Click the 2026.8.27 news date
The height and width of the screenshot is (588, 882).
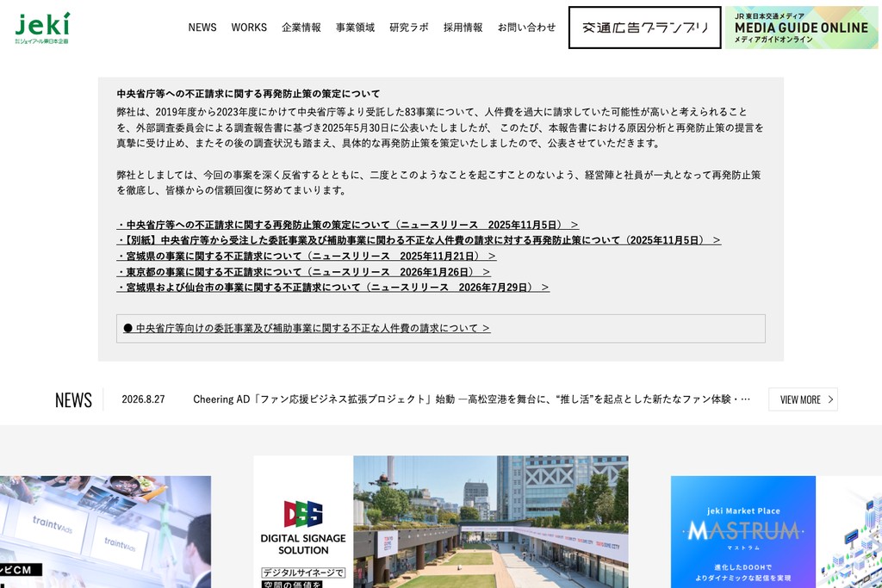(144, 399)
